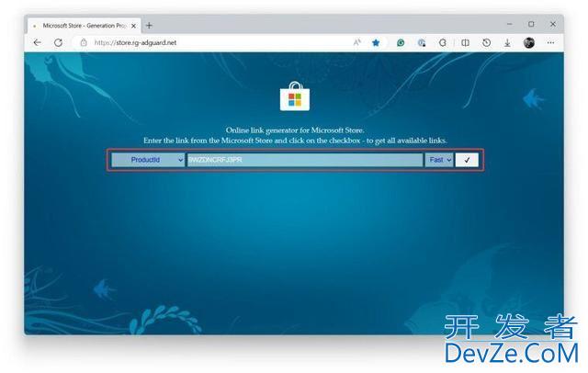Click the text 'Online link generator for Microsoft Store.'
Image resolution: width=588 pixels, height=373 pixels.
(x=295, y=130)
